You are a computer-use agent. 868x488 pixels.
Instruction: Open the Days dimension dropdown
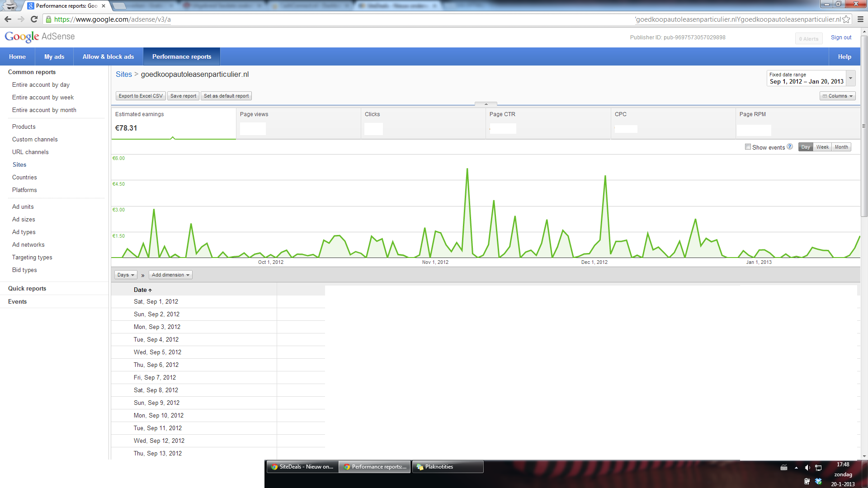coord(126,275)
